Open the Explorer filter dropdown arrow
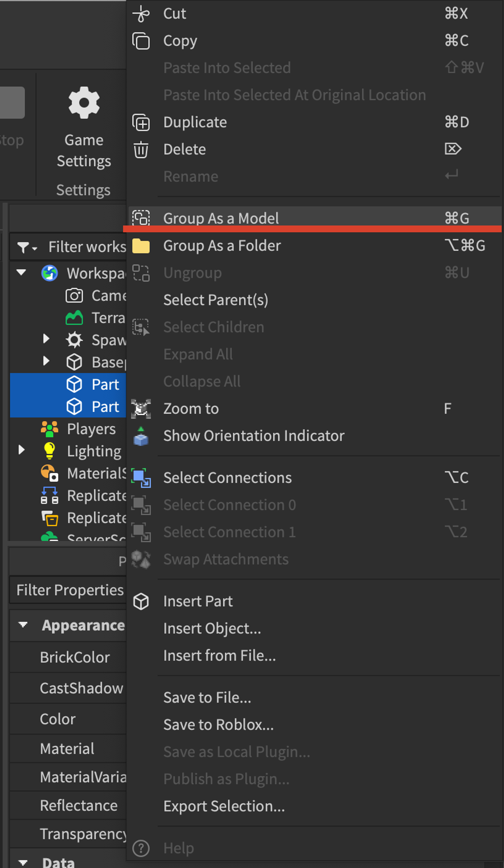This screenshot has width=504, height=868. 34,248
